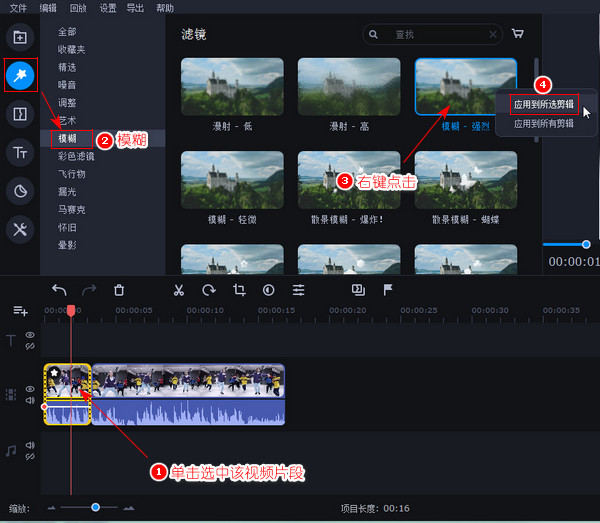Image resolution: width=600 pixels, height=523 pixels.
Task: Open clip properties sliders icon
Action: click(298, 290)
